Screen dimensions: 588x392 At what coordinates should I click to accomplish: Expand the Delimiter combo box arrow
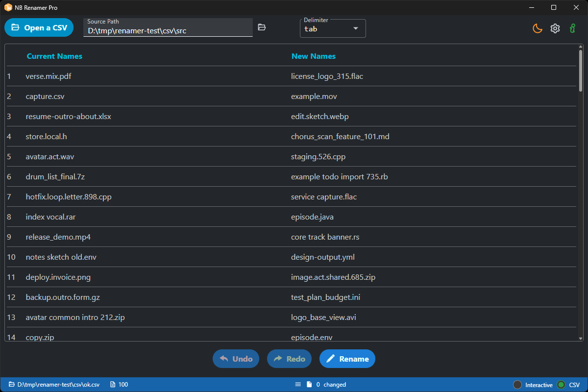pos(356,28)
